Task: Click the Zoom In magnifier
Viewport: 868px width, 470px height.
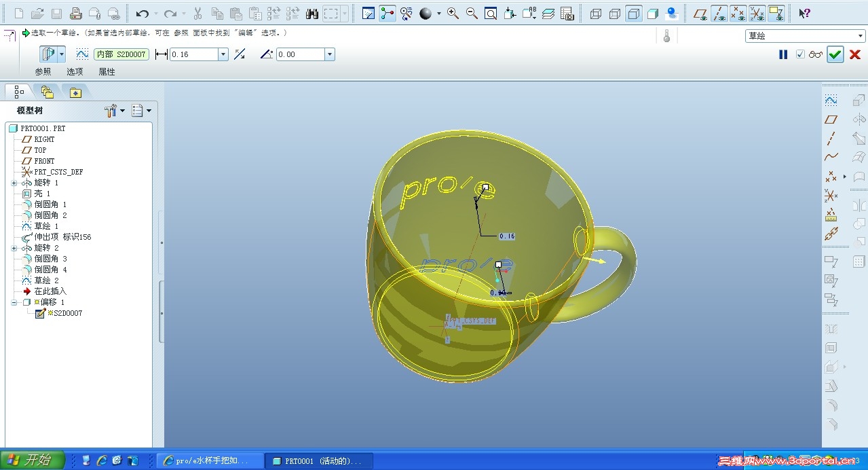Action: (453, 13)
